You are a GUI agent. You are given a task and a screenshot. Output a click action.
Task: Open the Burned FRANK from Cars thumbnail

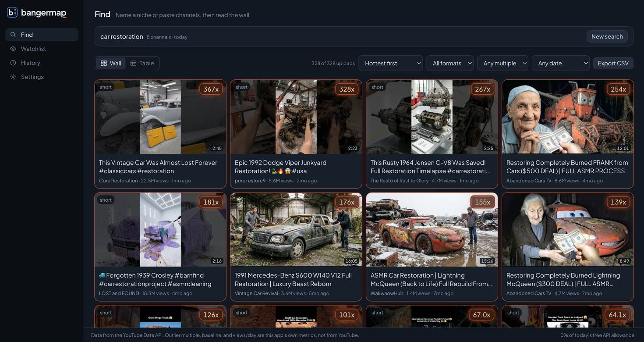click(568, 117)
